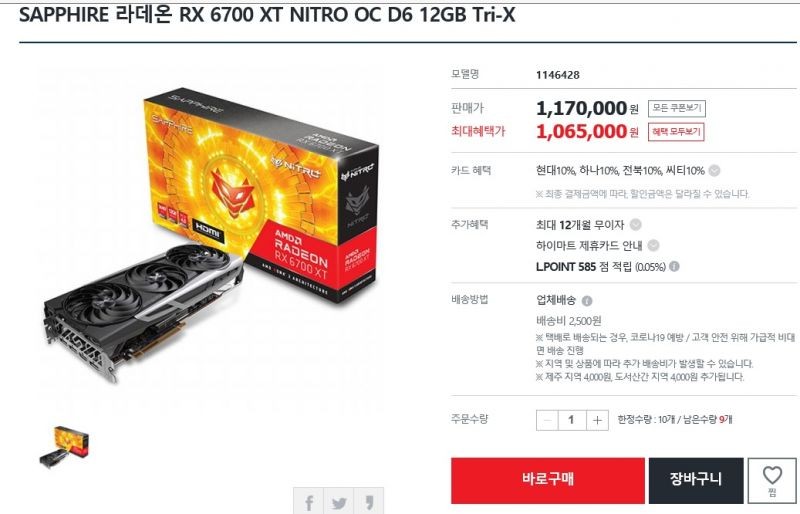Click the main graphics card product image
This screenshot has height=514, width=800.
(x=210, y=235)
